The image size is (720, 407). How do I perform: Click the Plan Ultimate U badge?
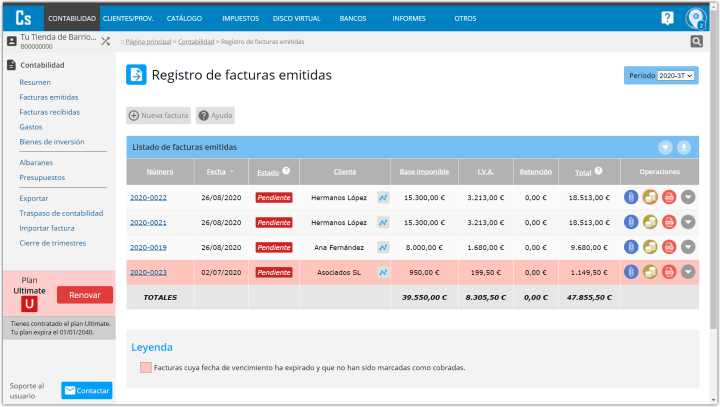pos(29,304)
